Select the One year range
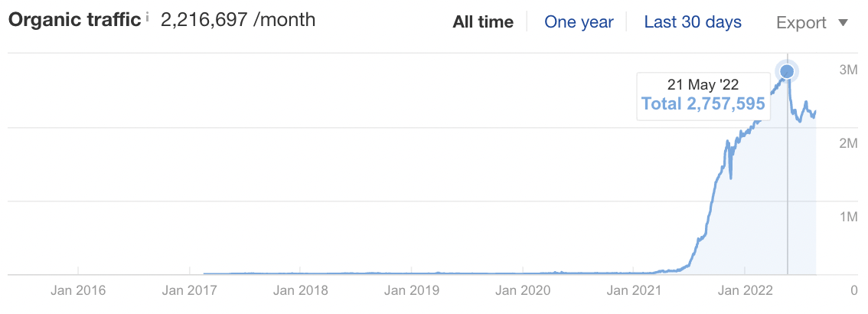Image resolution: width=868 pixels, height=314 pixels. [579, 22]
